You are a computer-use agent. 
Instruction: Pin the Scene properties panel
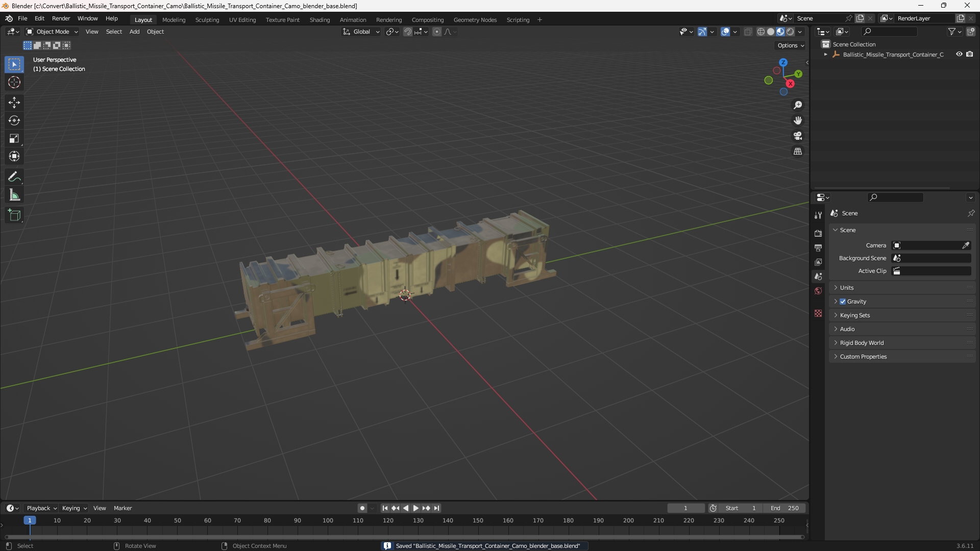[971, 213]
